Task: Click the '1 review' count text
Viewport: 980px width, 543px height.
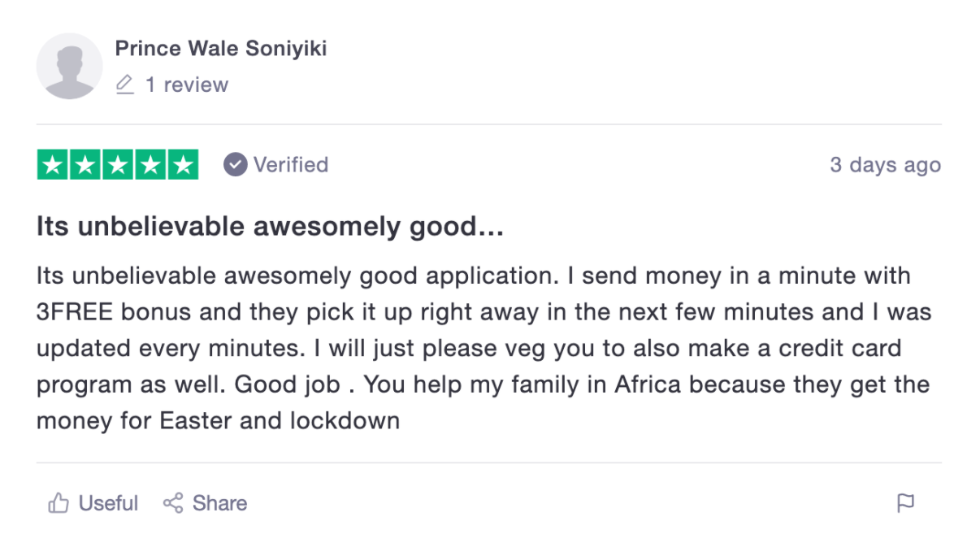Action: pos(186,85)
